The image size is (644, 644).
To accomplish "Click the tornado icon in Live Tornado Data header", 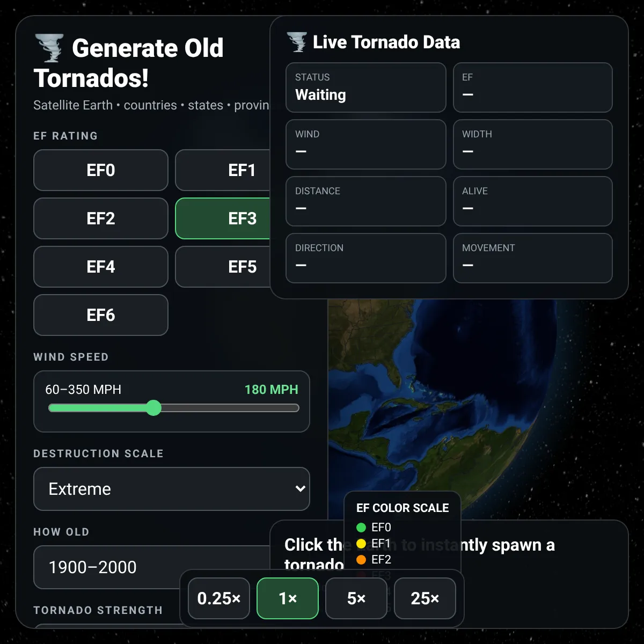I will [x=297, y=42].
